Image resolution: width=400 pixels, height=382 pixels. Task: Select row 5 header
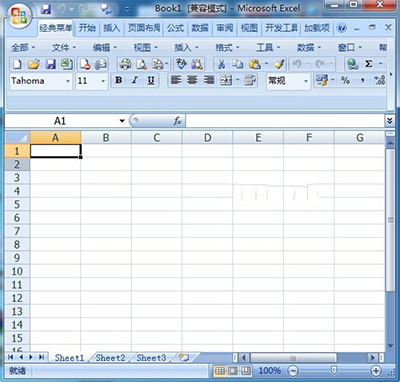[x=17, y=204]
